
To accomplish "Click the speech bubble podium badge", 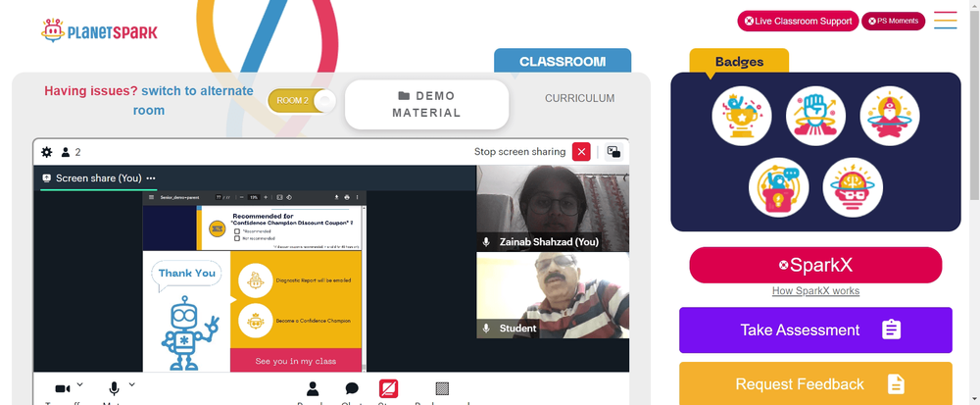I will (779, 187).
